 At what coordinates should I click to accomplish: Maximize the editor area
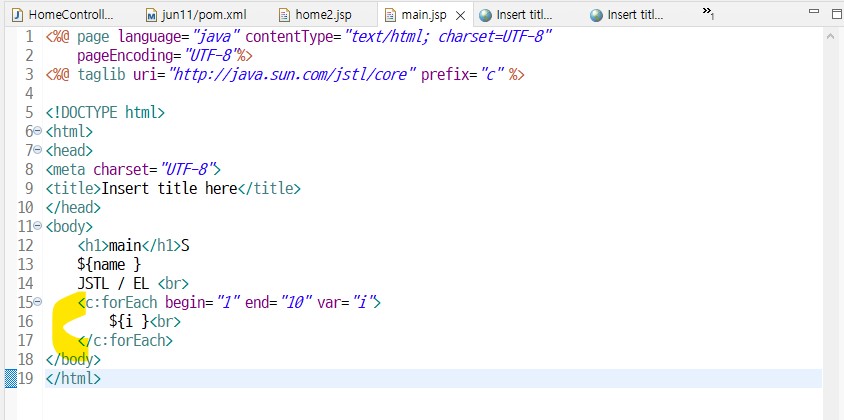[836, 12]
